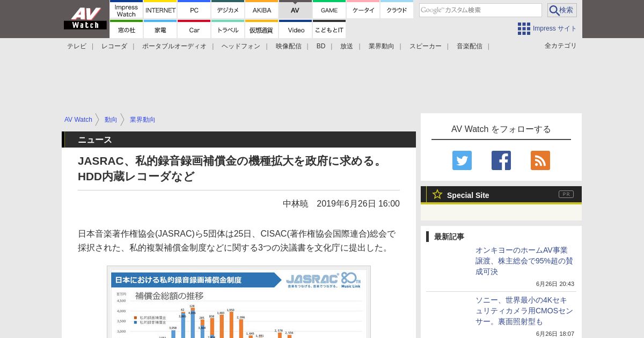
Task: Click the 検索 magnifier search button
Action: pyautogui.click(x=562, y=10)
